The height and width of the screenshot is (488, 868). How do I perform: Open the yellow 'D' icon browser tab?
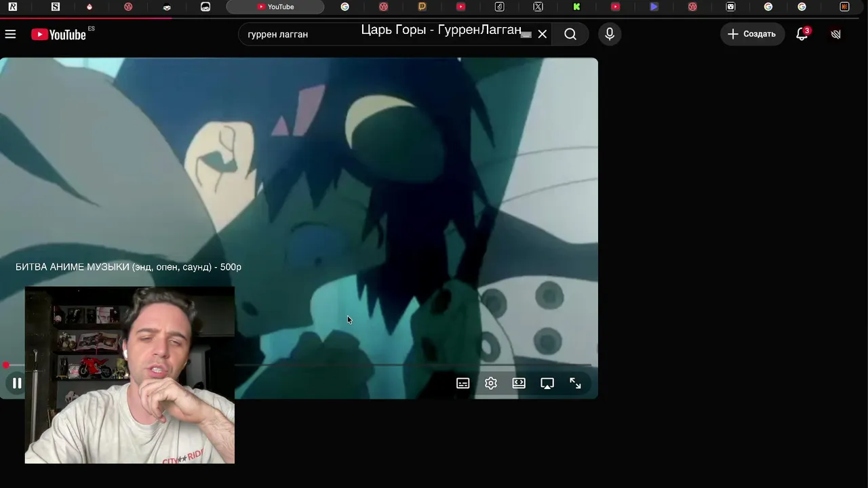422,7
